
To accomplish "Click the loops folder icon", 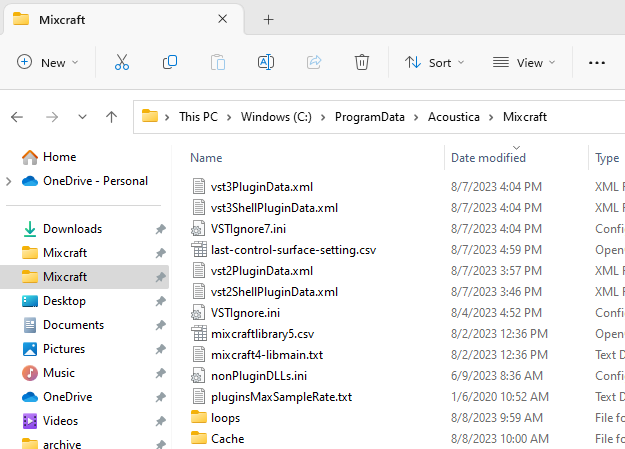I will (199, 417).
